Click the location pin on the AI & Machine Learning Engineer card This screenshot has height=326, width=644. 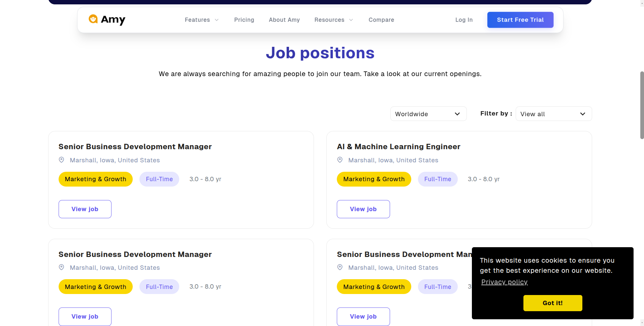pos(340,160)
